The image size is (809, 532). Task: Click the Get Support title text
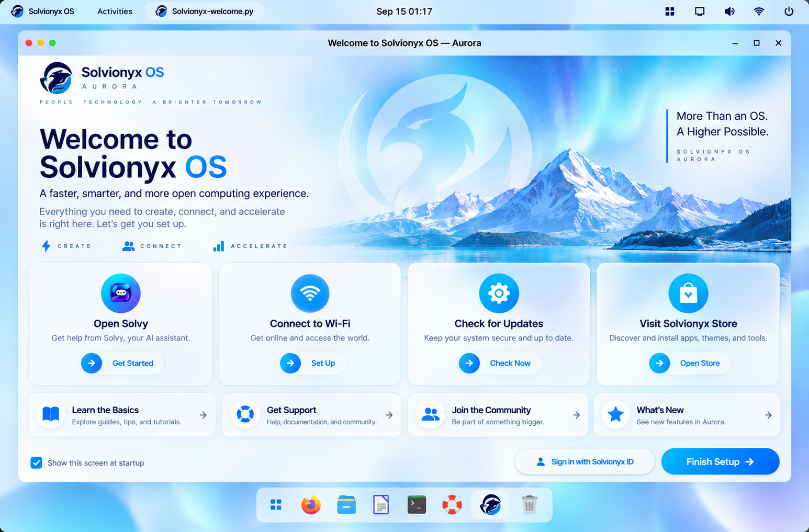[x=291, y=410]
